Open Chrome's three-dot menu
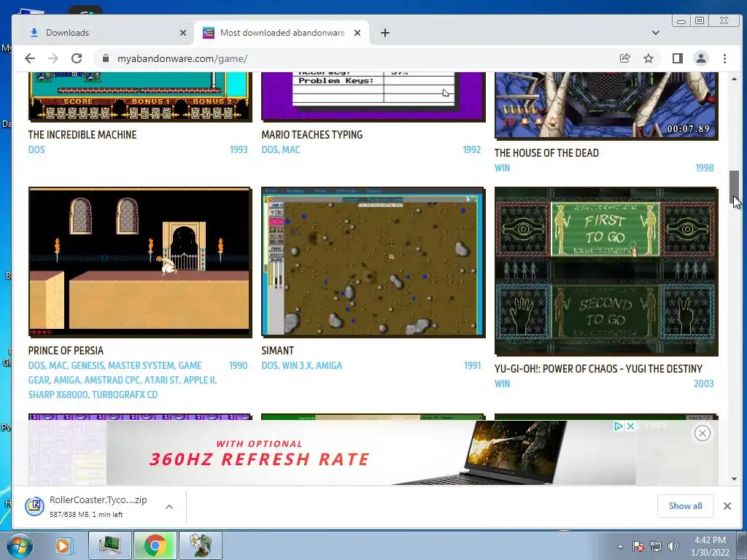Image resolution: width=747 pixels, height=560 pixels. [724, 58]
